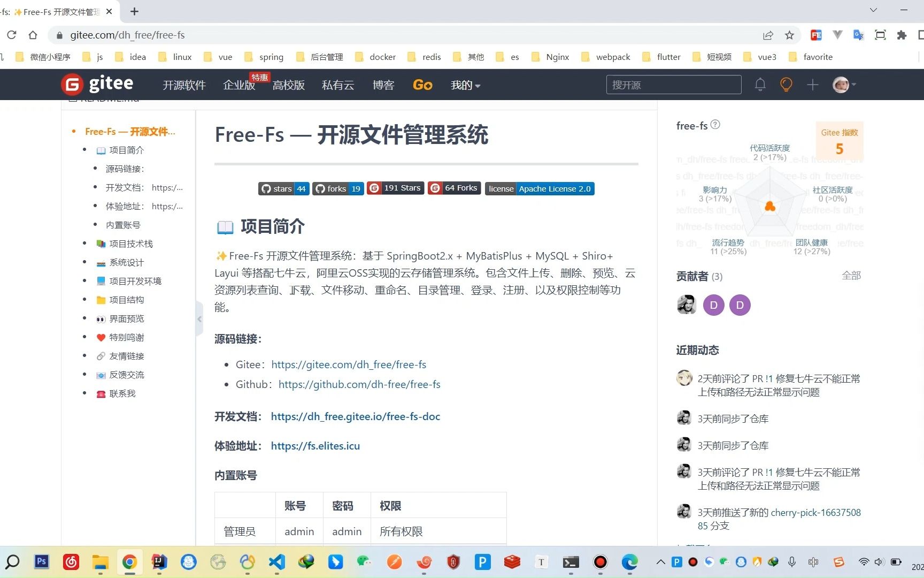Viewport: 924px width, 578px height.
Task: Click the FE helper extension icon
Action: [x=816, y=35]
